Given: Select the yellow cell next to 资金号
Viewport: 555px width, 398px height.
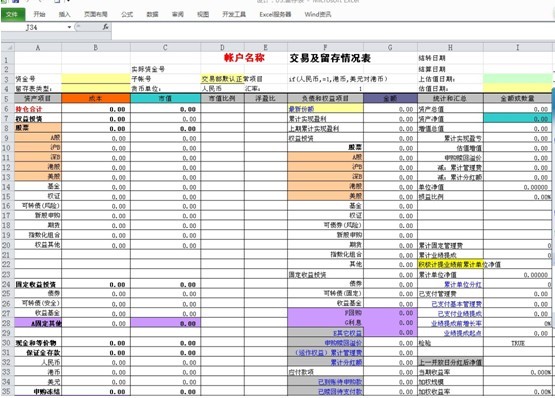Looking at the screenshot, I should tap(96, 79).
